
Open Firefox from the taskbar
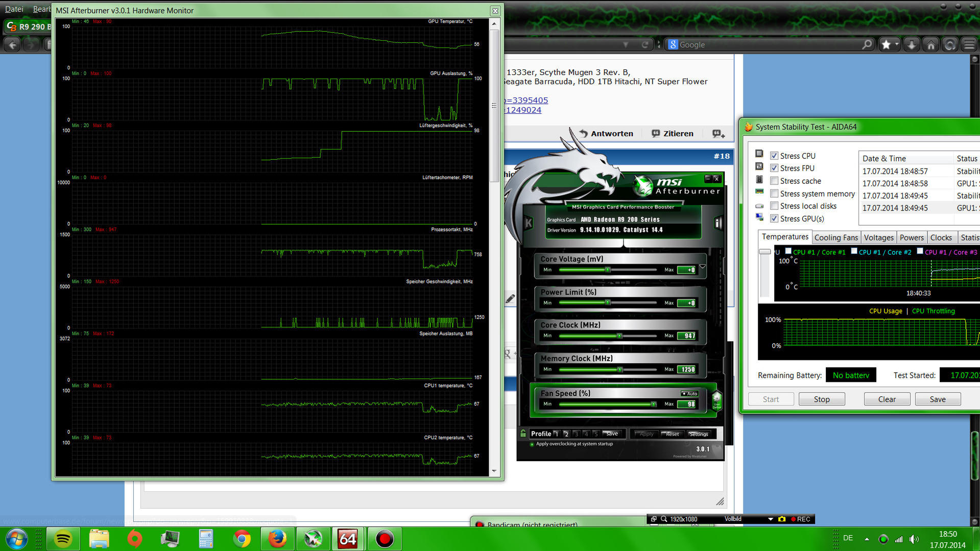point(277,539)
